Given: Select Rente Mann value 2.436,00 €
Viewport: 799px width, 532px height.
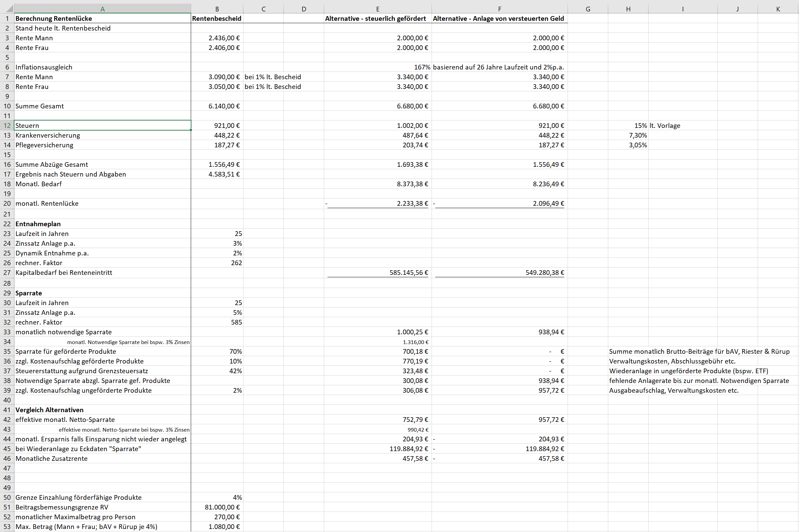Looking at the screenshot, I should [x=224, y=38].
